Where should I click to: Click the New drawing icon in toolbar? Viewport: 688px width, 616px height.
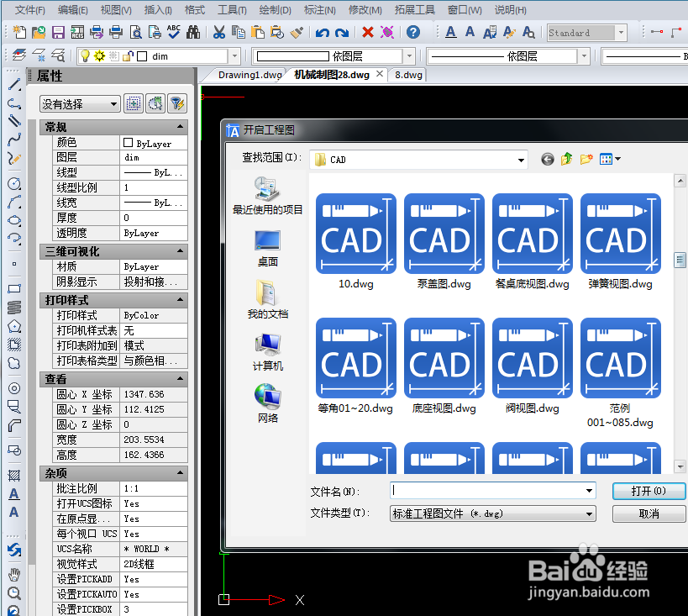pyautogui.click(x=19, y=33)
